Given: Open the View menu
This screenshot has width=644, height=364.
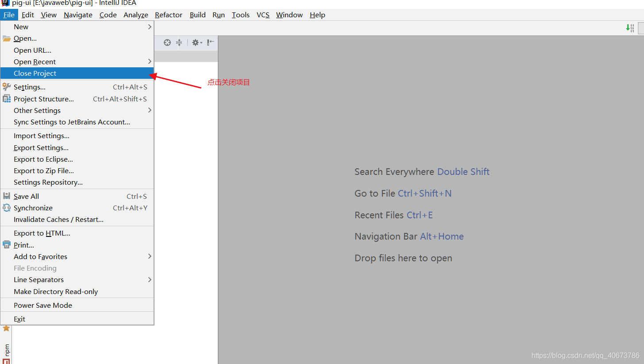Looking at the screenshot, I should (49, 15).
